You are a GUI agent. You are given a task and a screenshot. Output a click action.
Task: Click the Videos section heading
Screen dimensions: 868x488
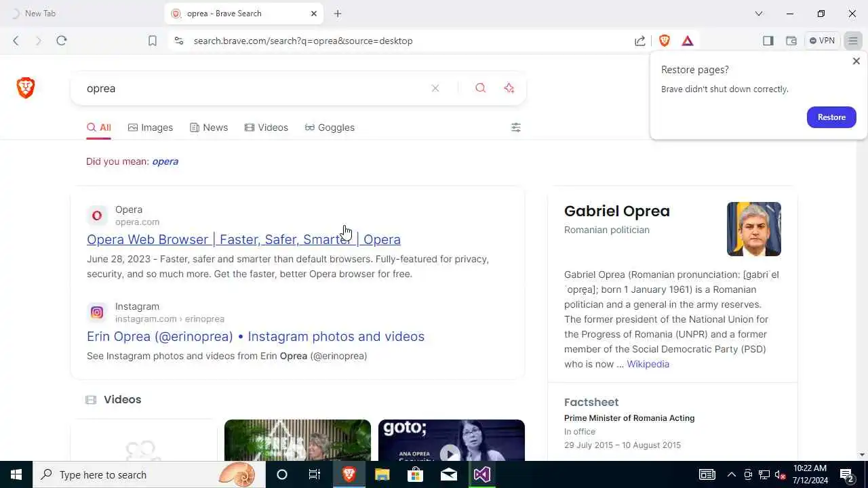click(122, 399)
